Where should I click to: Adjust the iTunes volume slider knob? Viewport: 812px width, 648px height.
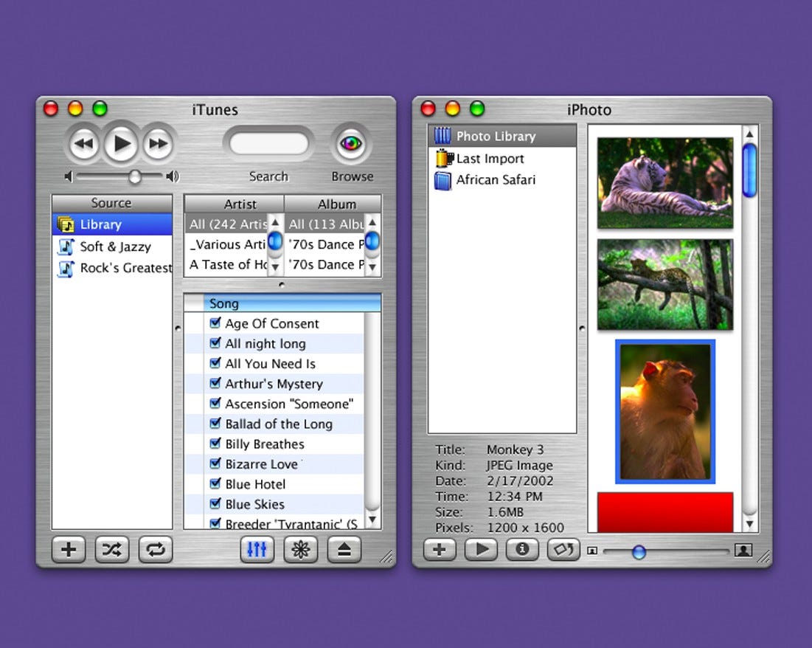point(135,177)
